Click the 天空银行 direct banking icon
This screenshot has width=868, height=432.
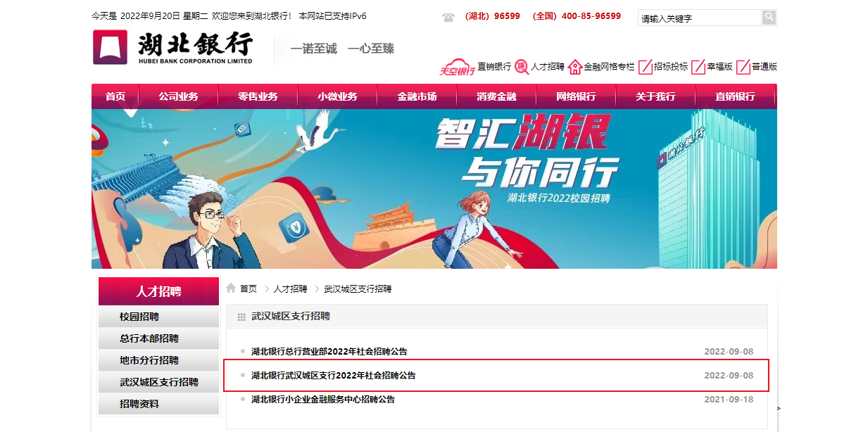[458, 67]
